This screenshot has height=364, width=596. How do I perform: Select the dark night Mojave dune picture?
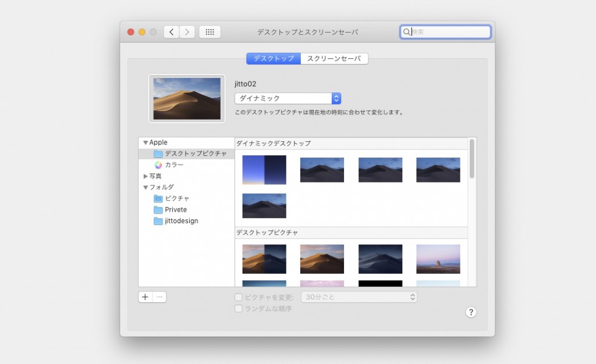380,259
